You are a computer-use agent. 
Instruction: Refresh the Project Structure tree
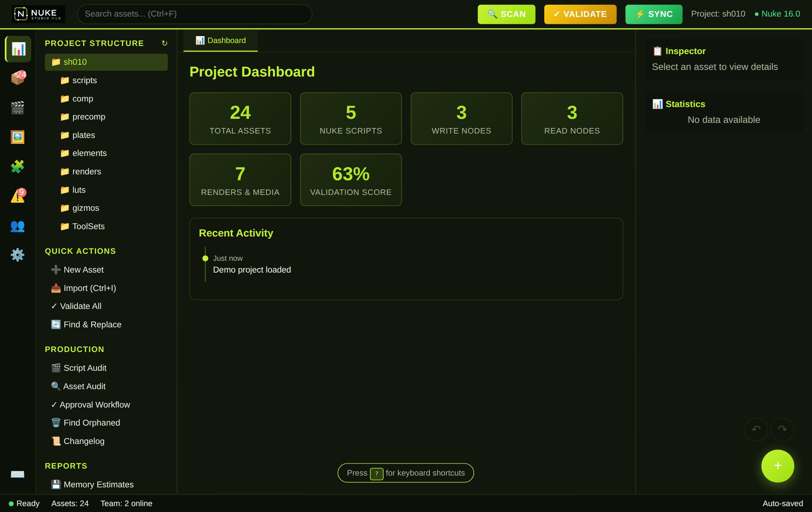(x=164, y=43)
